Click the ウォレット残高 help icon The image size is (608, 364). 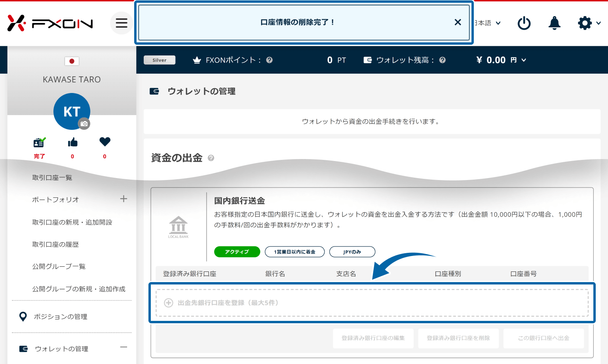pyautogui.click(x=442, y=60)
